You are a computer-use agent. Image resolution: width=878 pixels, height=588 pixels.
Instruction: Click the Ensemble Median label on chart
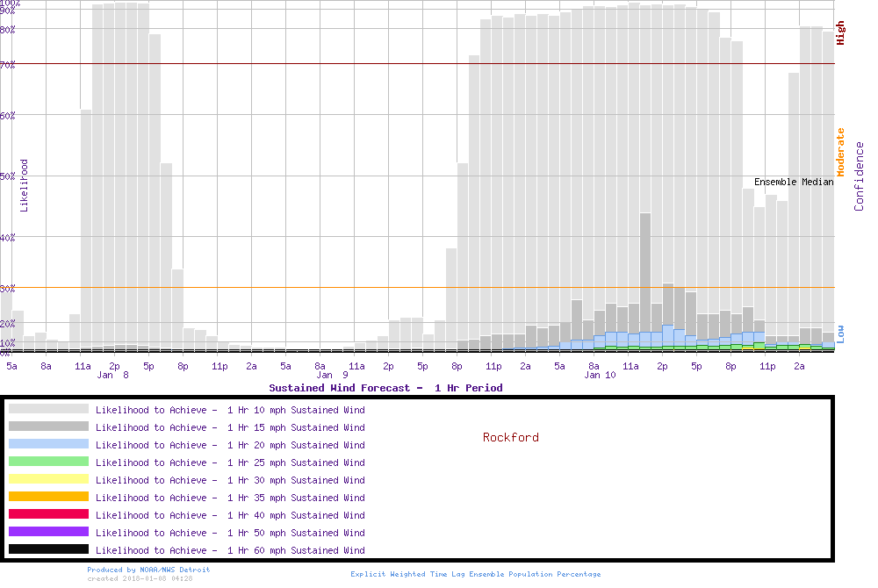point(794,183)
